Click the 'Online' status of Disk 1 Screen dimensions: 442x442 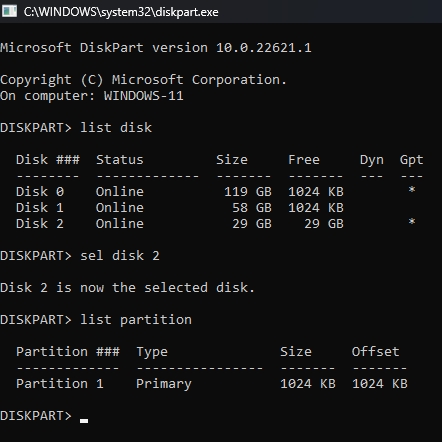click(120, 208)
